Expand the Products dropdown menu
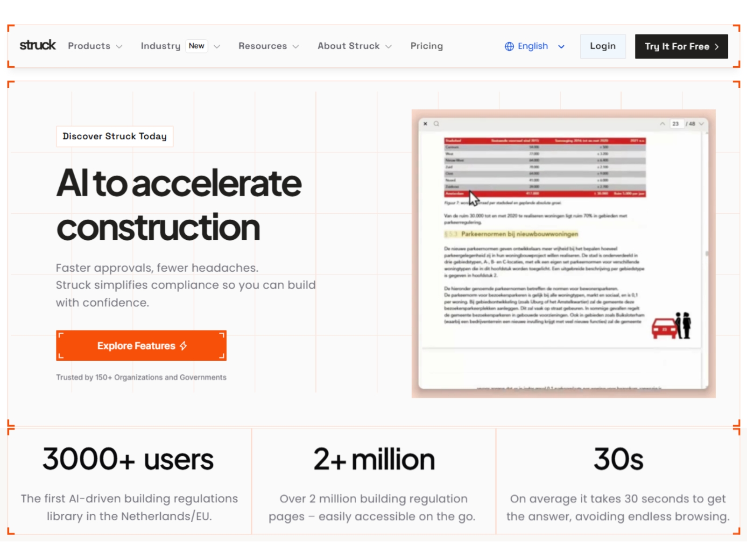The image size is (747, 560). 95,46
